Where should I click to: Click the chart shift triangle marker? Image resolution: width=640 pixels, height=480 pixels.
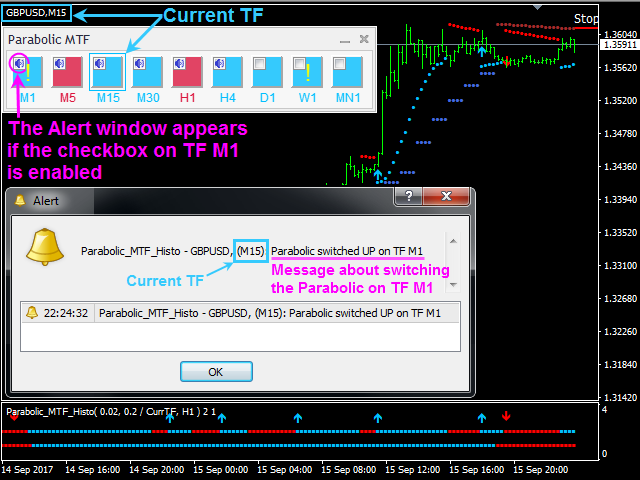coord(538,7)
